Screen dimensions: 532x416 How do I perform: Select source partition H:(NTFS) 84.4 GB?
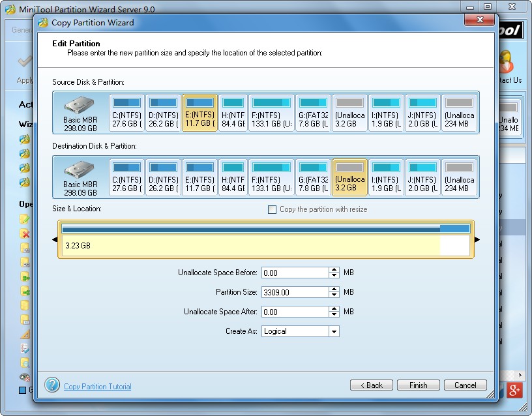233,113
